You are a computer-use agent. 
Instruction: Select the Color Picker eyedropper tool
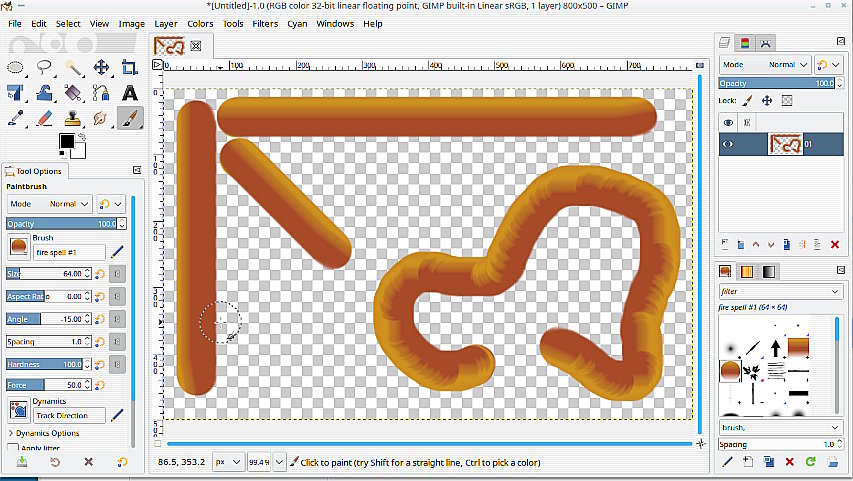(16, 118)
